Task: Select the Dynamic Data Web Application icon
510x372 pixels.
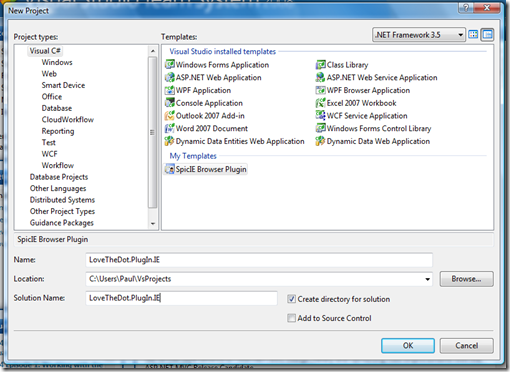Action: [321, 141]
